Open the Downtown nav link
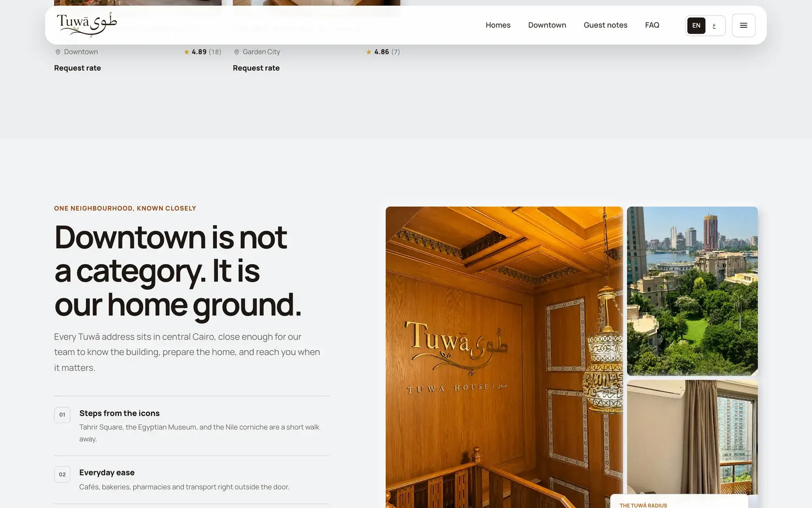This screenshot has width=812, height=508. tap(547, 25)
